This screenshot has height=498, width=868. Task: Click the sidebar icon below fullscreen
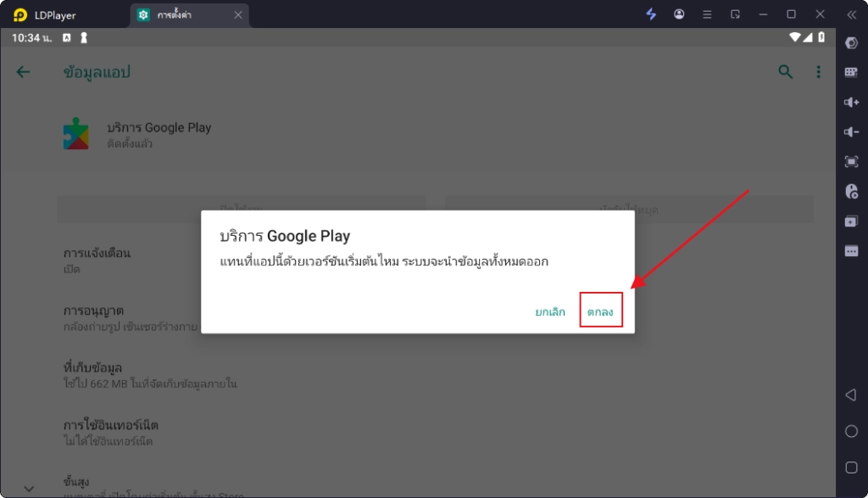(851, 192)
